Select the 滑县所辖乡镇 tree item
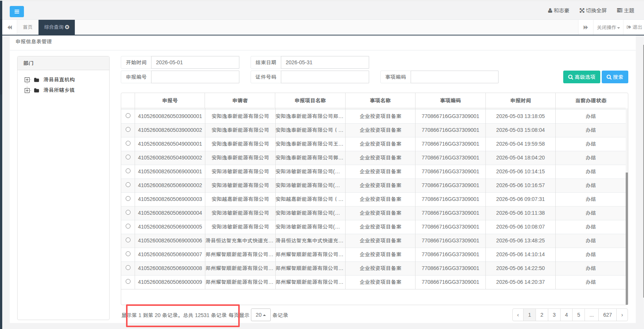Screen dimensions: 644x329 59,90
